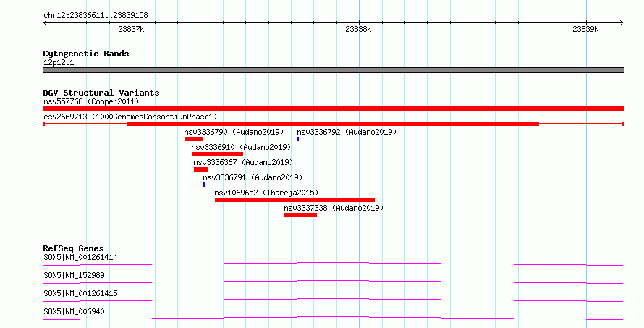The width and height of the screenshot is (644, 328).
Task: Open the nsv3336367 (Audano2019) variant label
Action: coord(243,162)
